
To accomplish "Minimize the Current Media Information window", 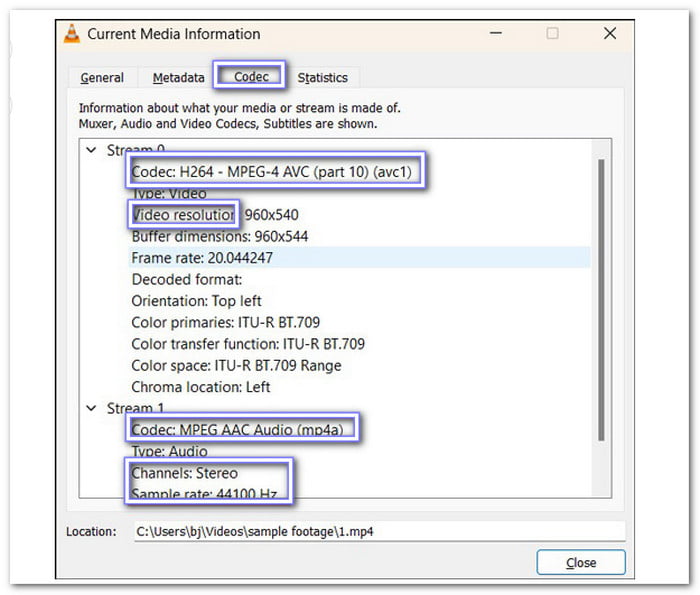I will [x=496, y=33].
